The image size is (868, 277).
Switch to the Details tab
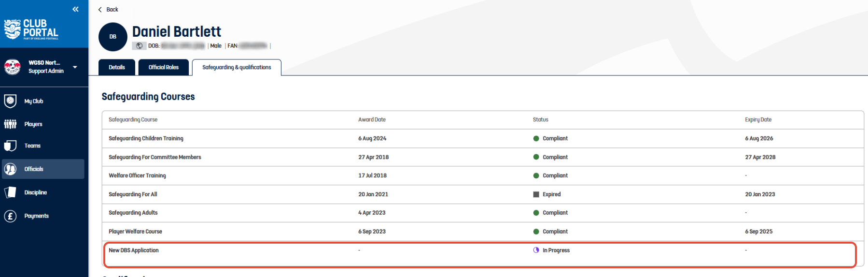[x=117, y=67]
